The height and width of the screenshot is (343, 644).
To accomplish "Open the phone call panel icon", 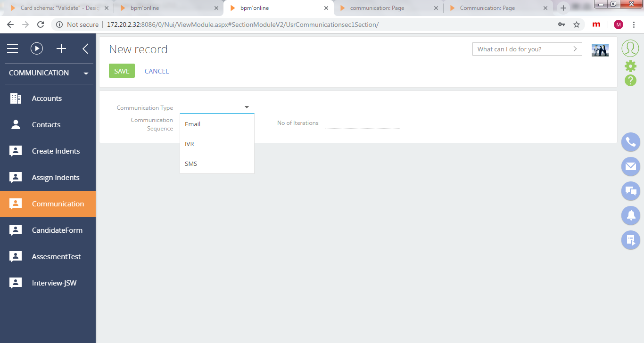I will (x=631, y=142).
